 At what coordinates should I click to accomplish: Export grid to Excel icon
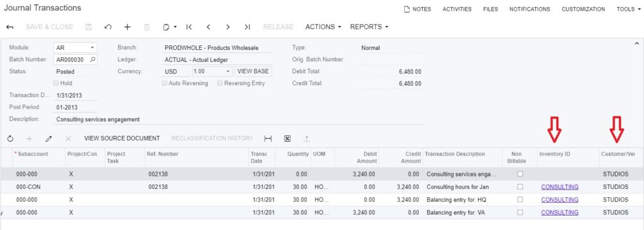click(287, 139)
